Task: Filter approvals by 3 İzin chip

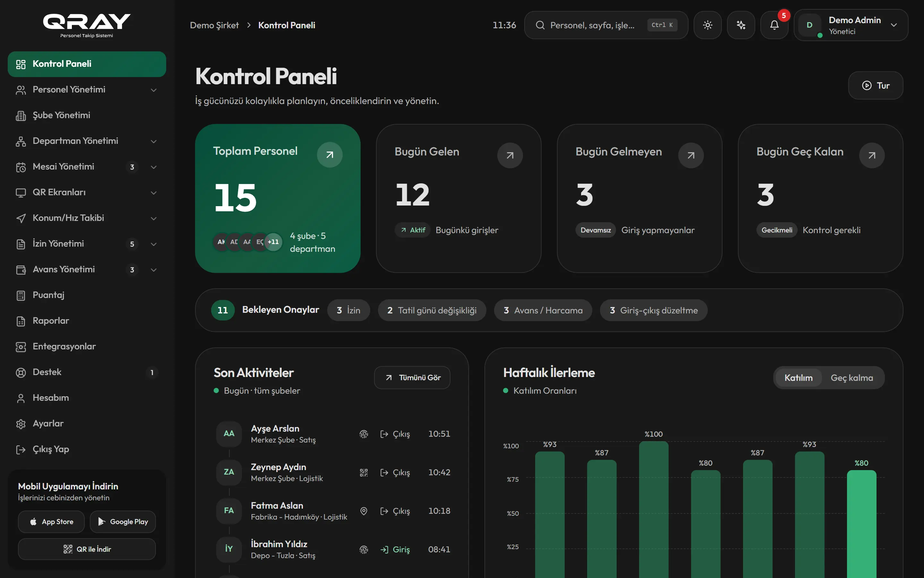Action: (348, 310)
